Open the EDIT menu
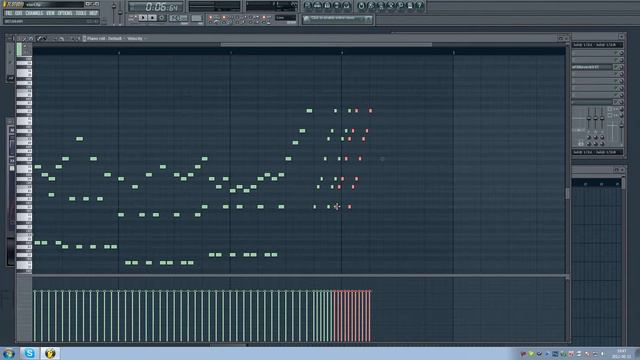The height and width of the screenshot is (360, 640). click(19, 13)
